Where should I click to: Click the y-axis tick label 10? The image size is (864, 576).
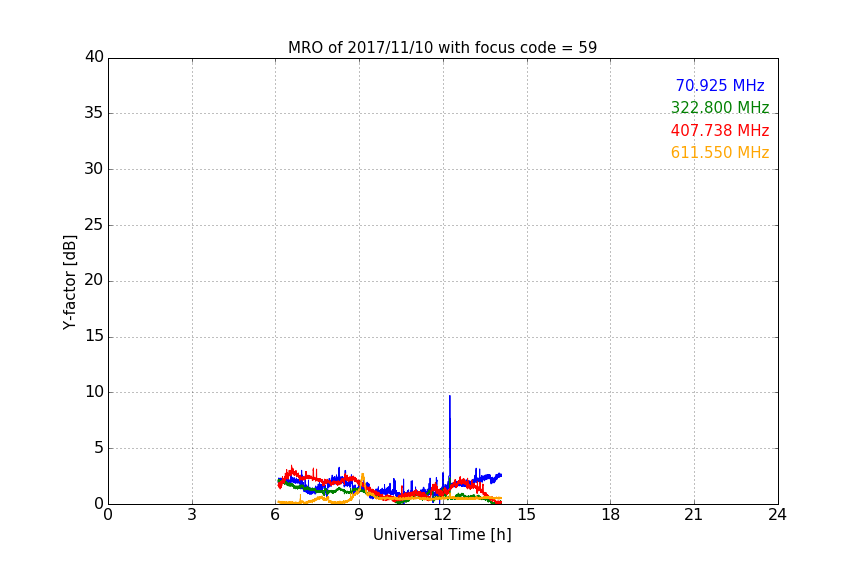[94, 392]
